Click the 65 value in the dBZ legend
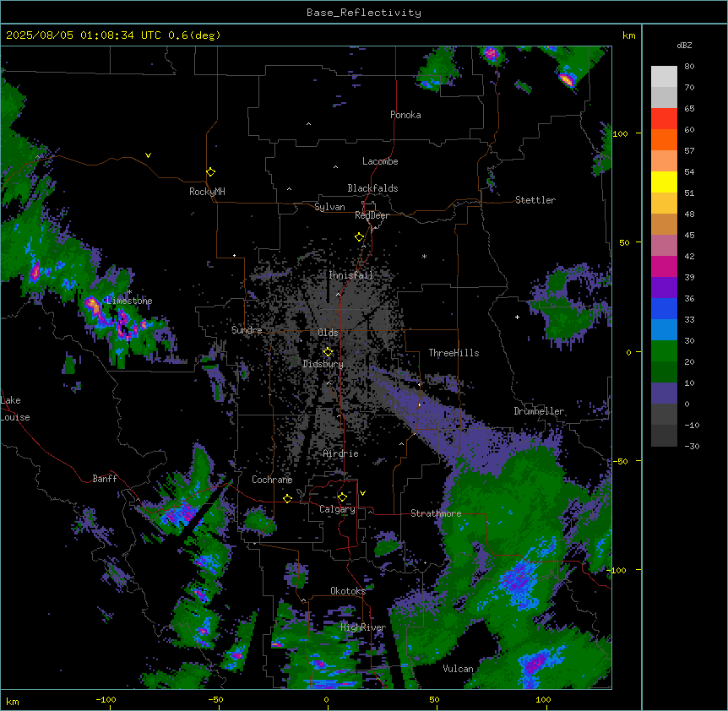 (689, 109)
